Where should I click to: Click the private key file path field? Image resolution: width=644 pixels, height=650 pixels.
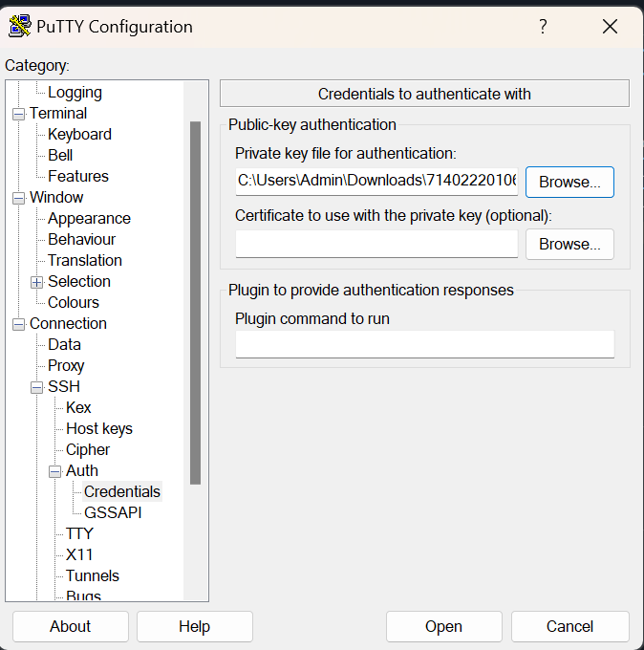[x=376, y=182]
